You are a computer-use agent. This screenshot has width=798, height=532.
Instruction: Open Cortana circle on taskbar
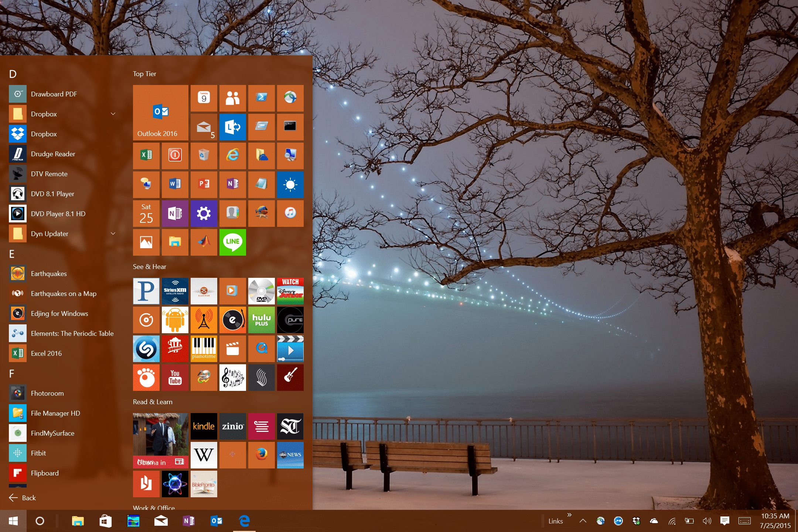[x=40, y=521]
